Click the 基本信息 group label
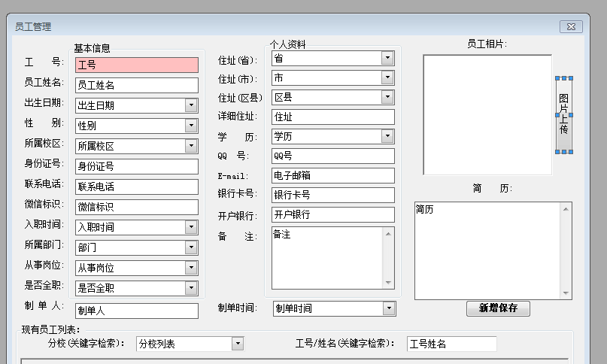Image resolution: width=607 pixels, height=364 pixels. click(x=92, y=48)
